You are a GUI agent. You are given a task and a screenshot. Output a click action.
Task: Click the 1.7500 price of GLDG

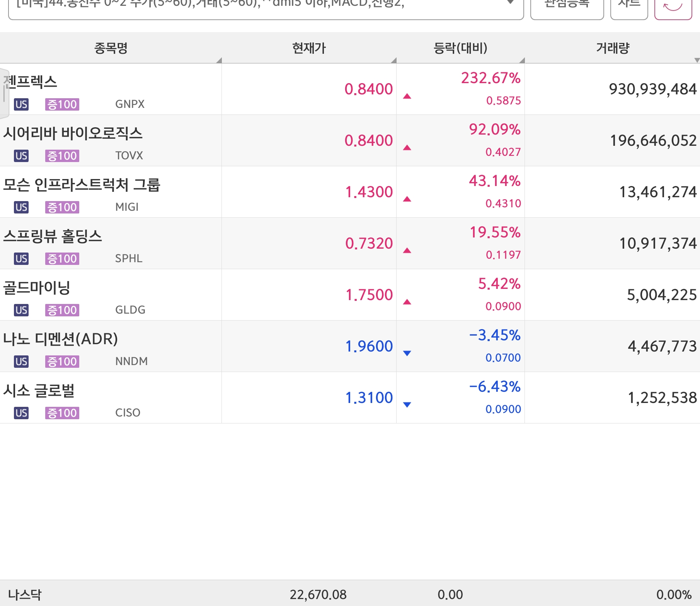coord(369,295)
